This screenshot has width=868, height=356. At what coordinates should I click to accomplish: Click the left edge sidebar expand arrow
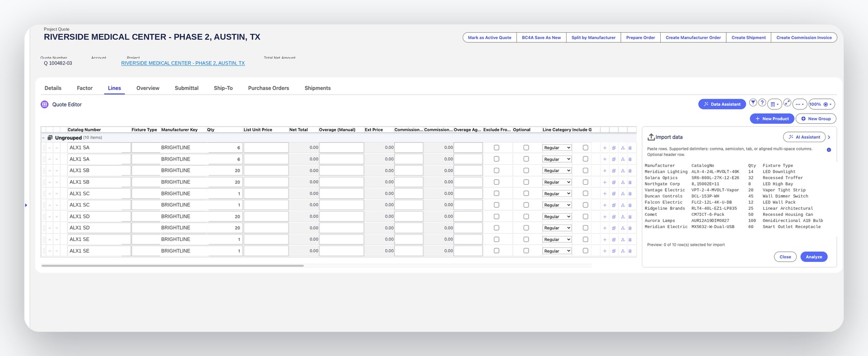click(x=26, y=205)
